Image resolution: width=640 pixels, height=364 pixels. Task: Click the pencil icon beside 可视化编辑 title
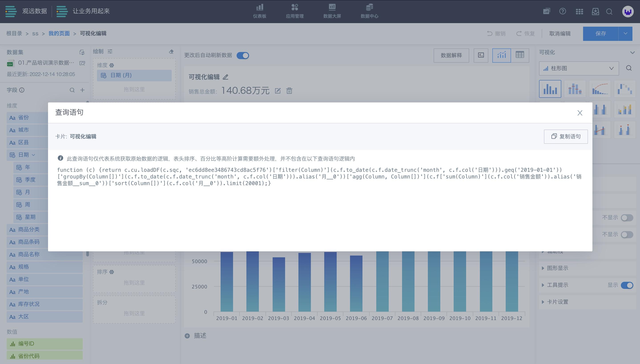[x=225, y=77]
